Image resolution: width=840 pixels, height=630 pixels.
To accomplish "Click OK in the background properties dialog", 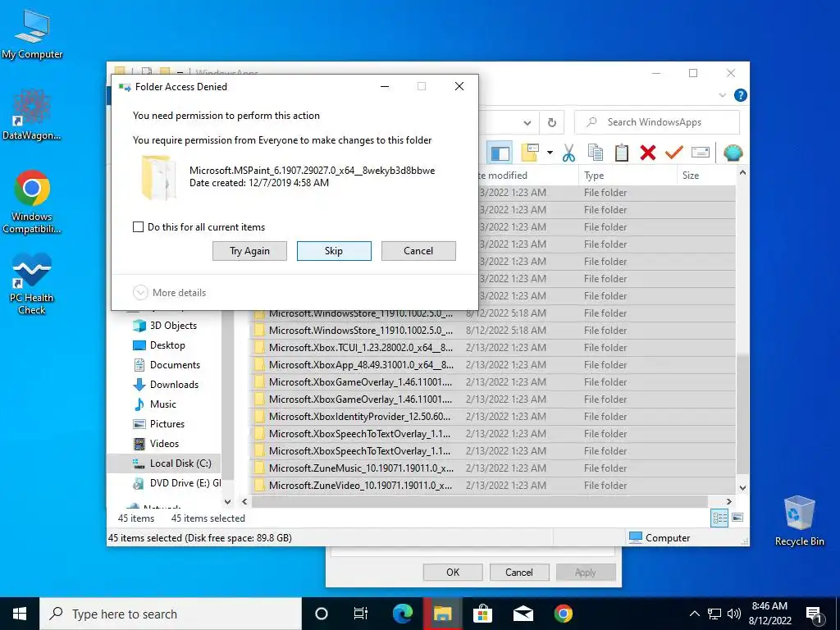I will [x=453, y=572].
